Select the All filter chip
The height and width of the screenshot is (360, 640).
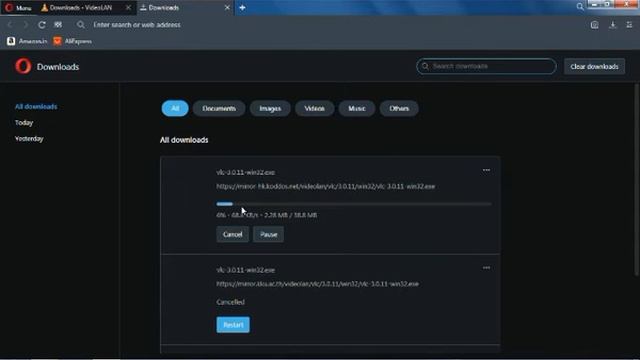click(175, 108)
